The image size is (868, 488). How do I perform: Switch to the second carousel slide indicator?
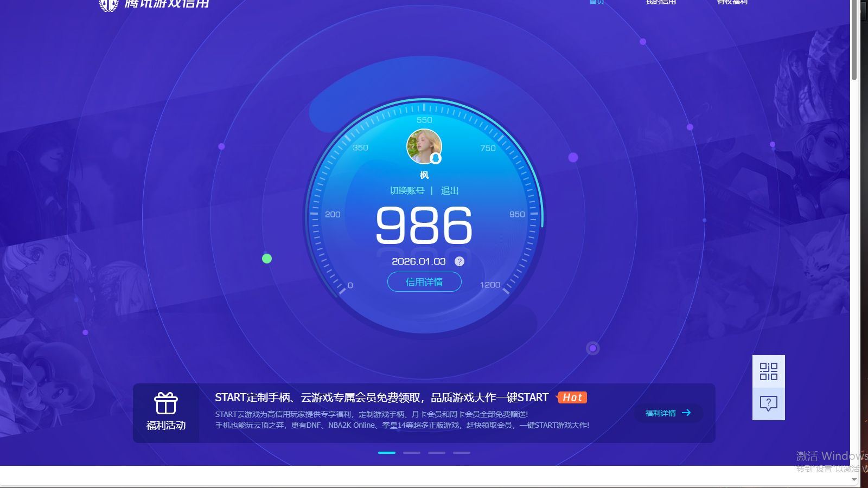(412, 452)
